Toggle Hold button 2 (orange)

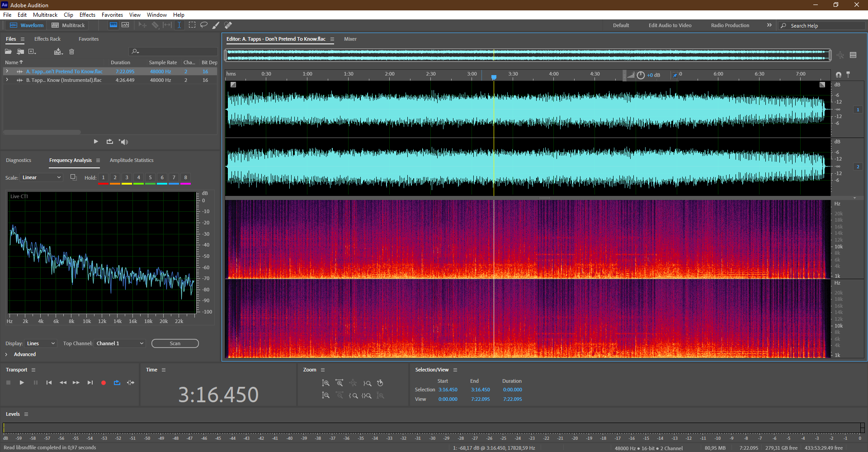pos(115,178)
